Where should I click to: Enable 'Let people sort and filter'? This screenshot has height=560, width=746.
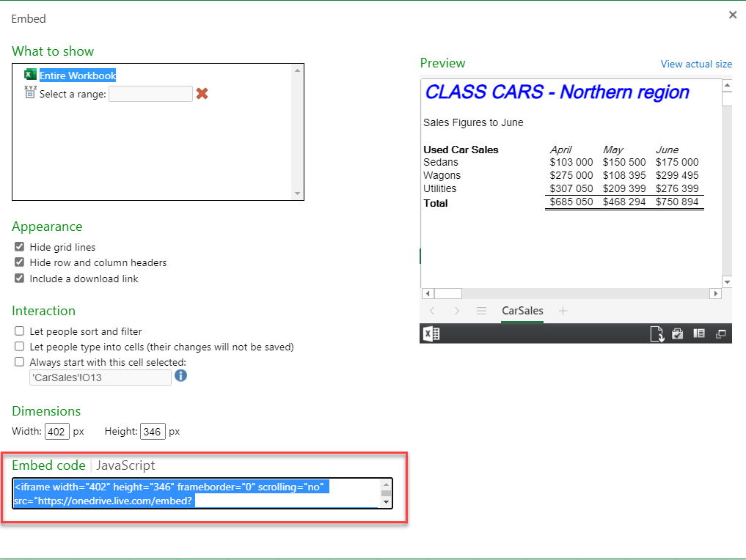point(18,331)
